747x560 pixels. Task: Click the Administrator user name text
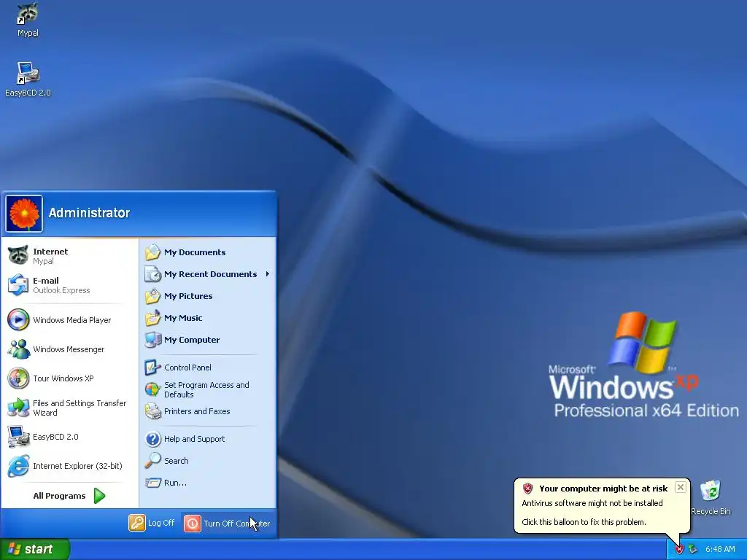tap(89, 213)
